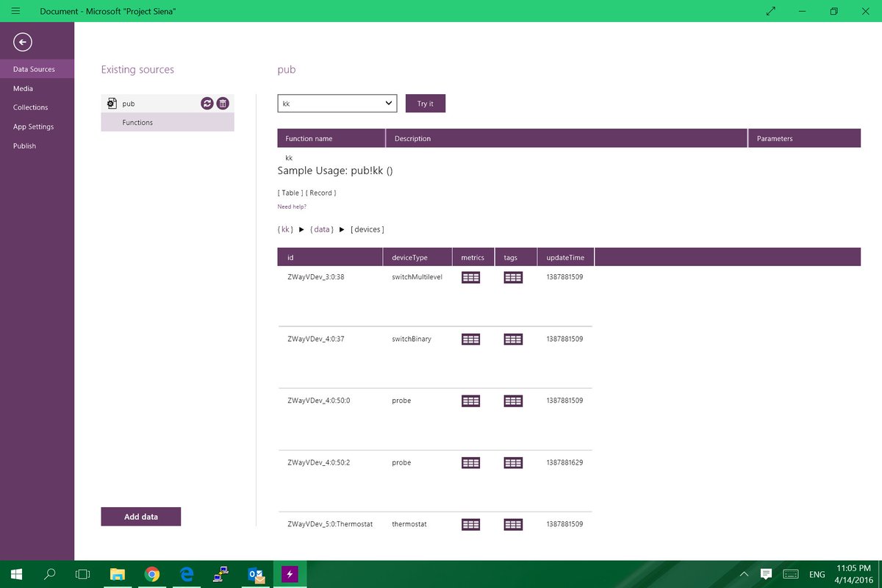Click the ENG language indicator
This screenshot has height=588, width=882.
[817, 574]
